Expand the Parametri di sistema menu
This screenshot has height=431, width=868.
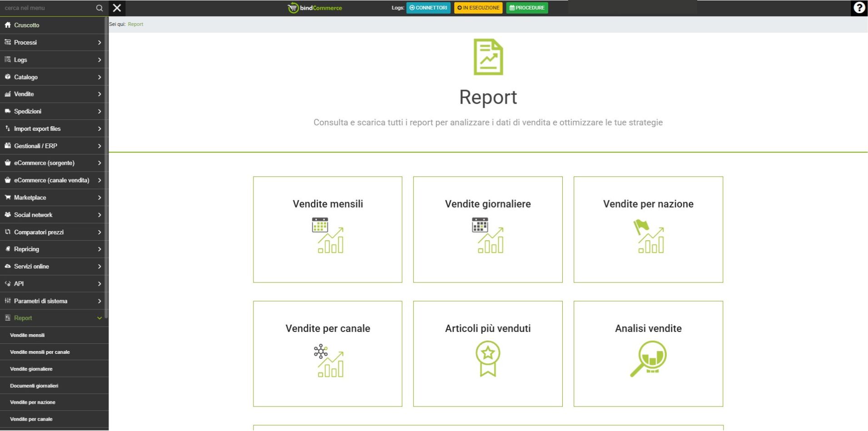pyautogui.click(x=54, y=301)
